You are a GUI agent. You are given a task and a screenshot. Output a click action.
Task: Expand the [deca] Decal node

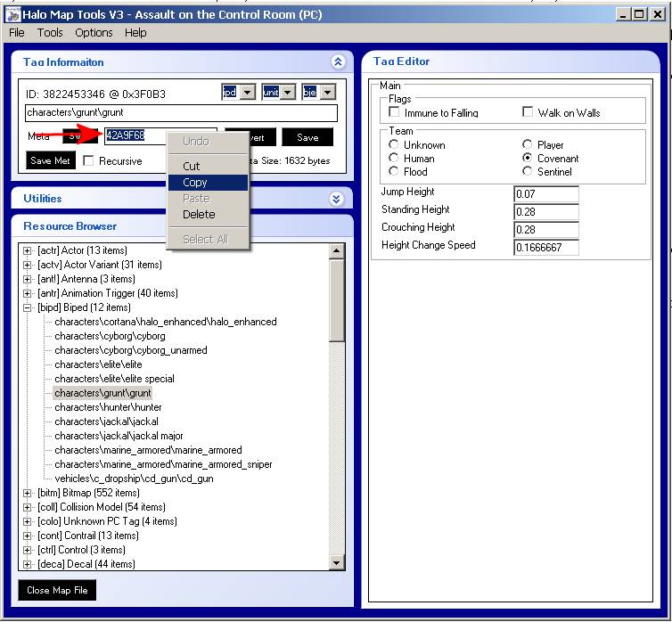[27, 565]
